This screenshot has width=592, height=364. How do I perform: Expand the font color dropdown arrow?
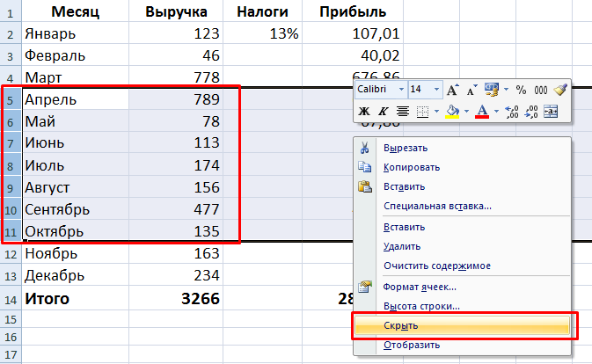(x=496, y=112)
